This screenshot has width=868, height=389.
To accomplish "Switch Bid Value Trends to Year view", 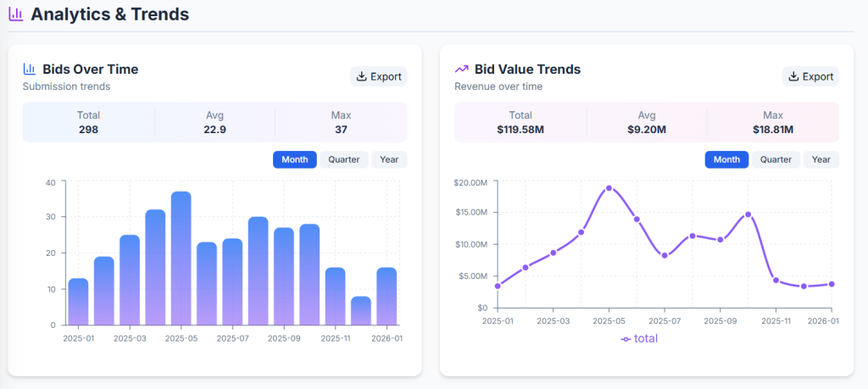I will tap(821, 159).
